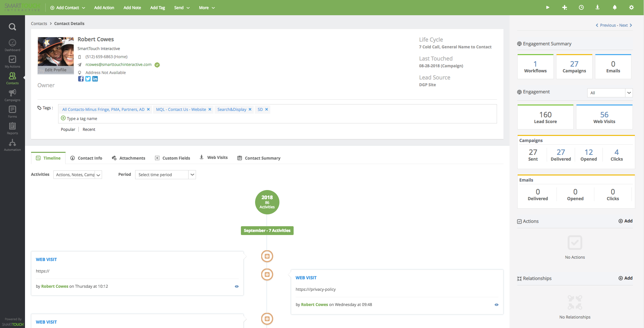Click the add tag plus circle icon
644x328 pixels.
coord(63,118)
